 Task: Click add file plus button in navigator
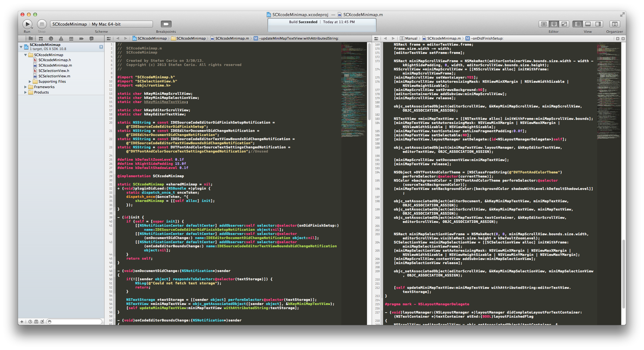(22, 321)
